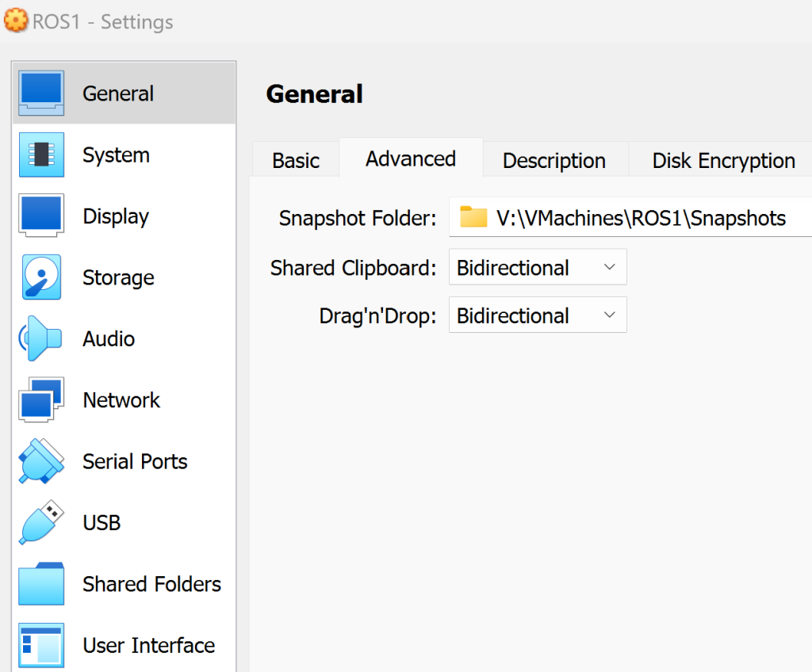Open Audio settings speaker icon
812x672 pixels.
pos(41,338)
